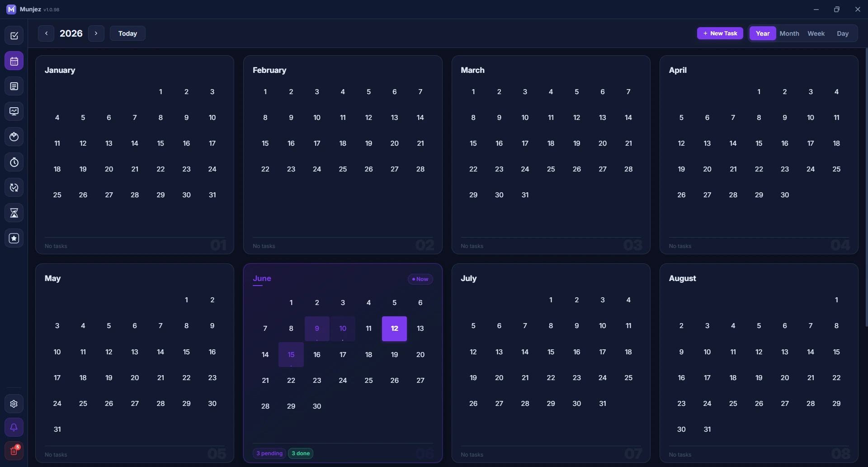Select July 31
The height and width of the screenshot is (467, 868).
[603, 404]
